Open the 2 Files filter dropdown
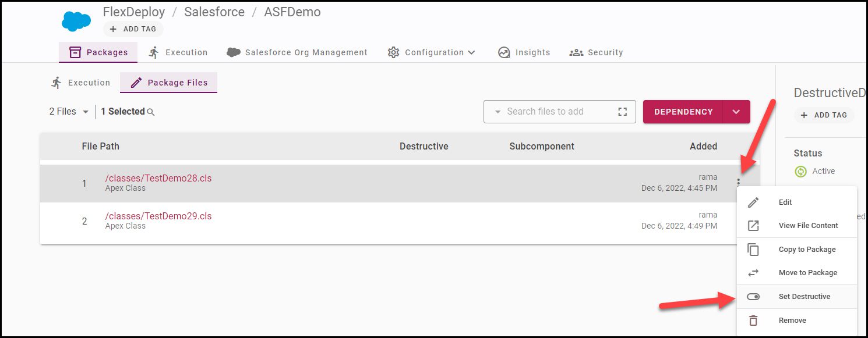Image resolution: width=868 pixels, height=338 pixels. coord(69,112)
